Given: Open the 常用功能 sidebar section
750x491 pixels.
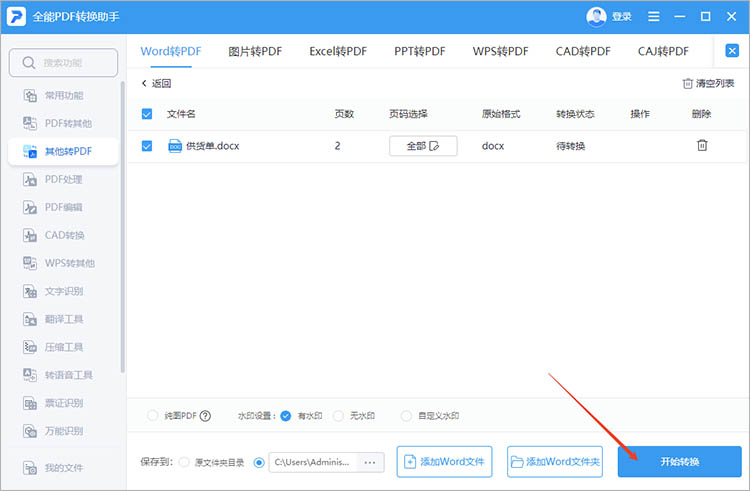Looking at the screenshot, I should pyautogui.click(x=63, y=96).
